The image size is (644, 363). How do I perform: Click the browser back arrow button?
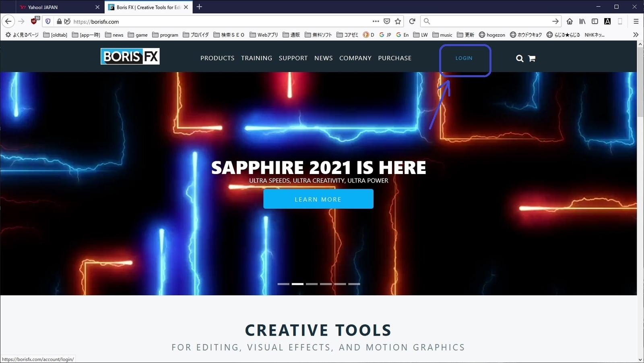[8, 21]
